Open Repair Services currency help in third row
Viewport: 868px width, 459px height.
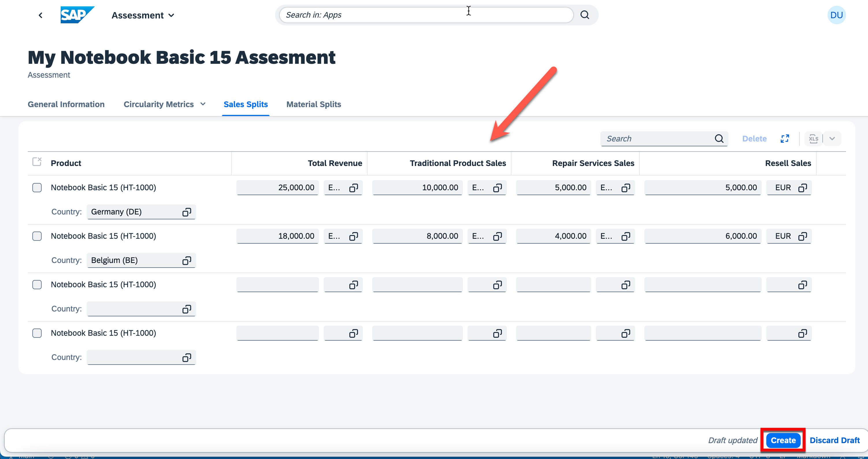(x=626, y=285)
